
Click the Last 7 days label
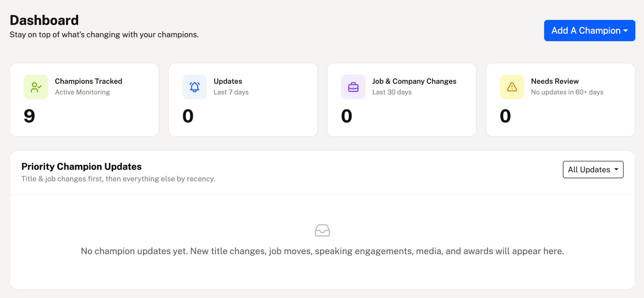pyautogui.click(x=231, y=92)
